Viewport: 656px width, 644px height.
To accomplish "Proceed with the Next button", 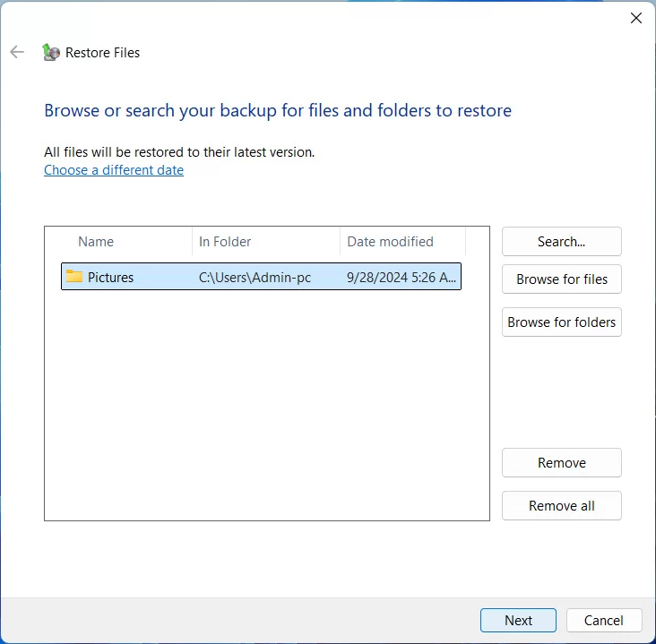I will (x=518, y=621).
